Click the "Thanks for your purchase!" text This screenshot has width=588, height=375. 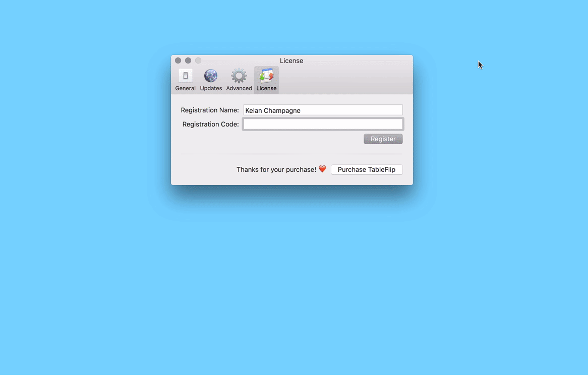(x=276, y=169)
